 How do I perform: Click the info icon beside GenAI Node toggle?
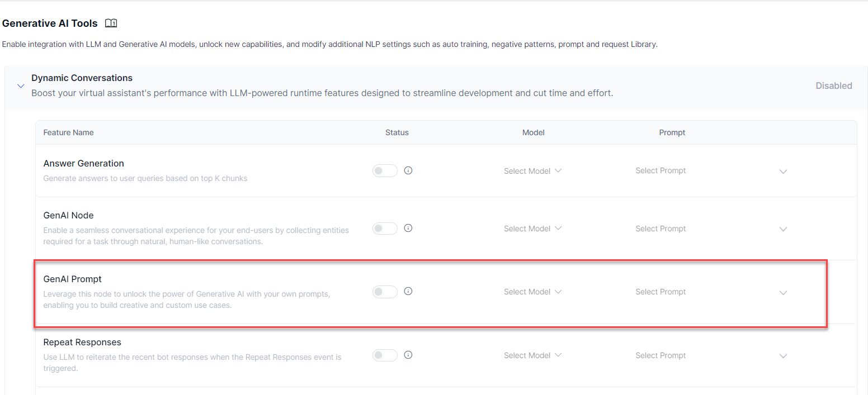(408, 228)
